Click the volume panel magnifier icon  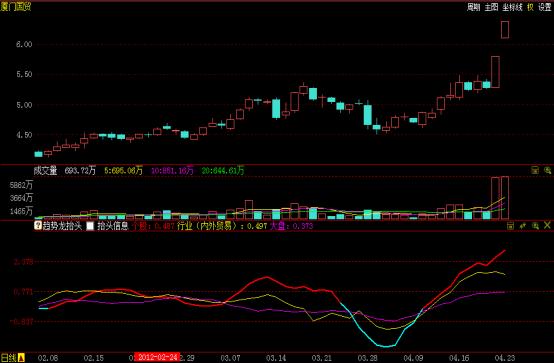(x=547, y=170)
